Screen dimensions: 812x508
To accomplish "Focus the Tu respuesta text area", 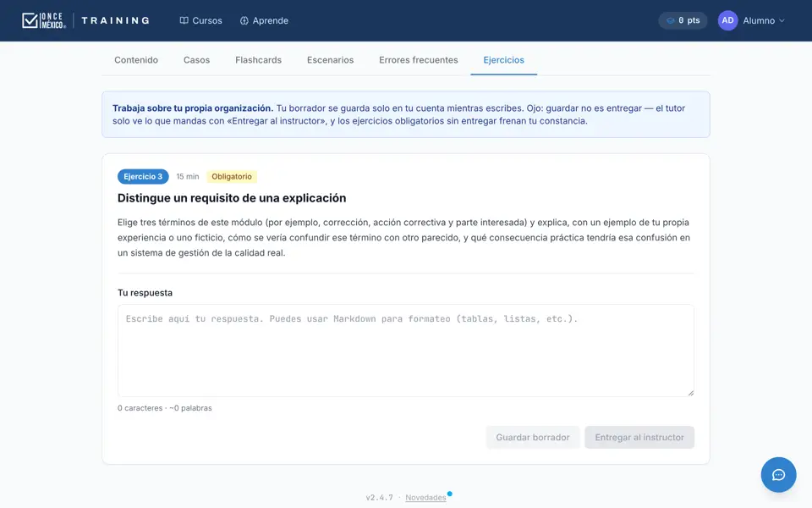I will click(x=406, y=351).
